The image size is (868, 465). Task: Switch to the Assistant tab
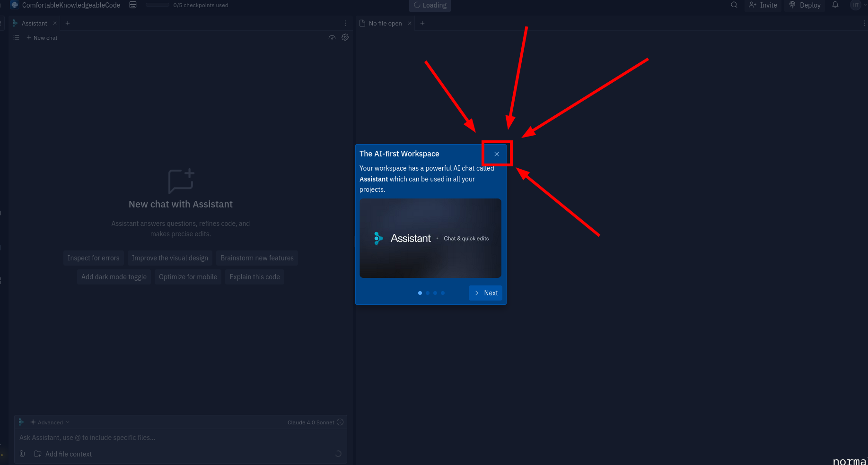coord(34,23)
